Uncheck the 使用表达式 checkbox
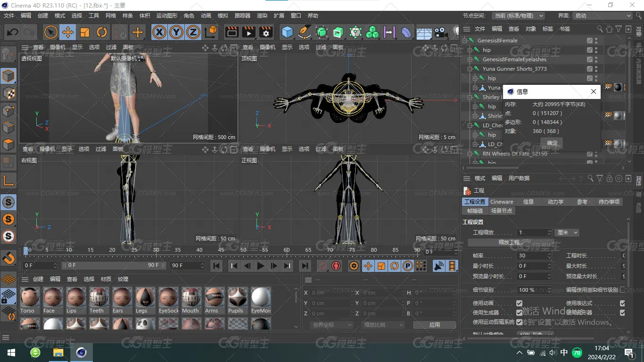This screenshot has height=362, width=644. tap(622, 303)
